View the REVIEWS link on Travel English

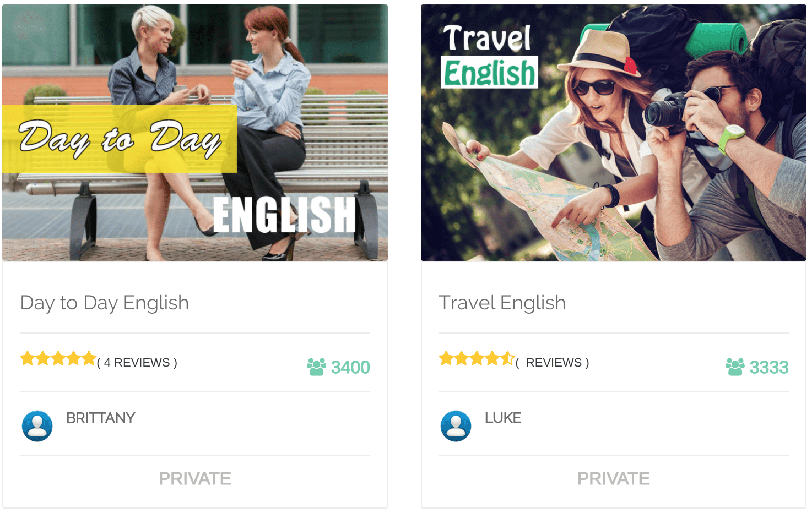(553, 363)
